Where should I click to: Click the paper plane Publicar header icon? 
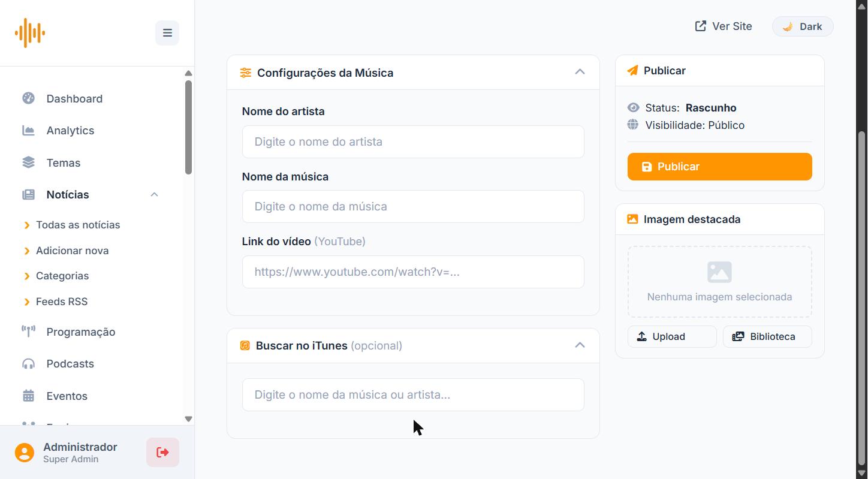(632, 70)
